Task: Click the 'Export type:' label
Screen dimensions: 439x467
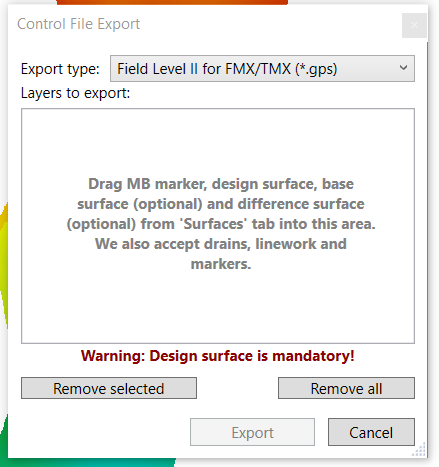Action: (60, 69)
